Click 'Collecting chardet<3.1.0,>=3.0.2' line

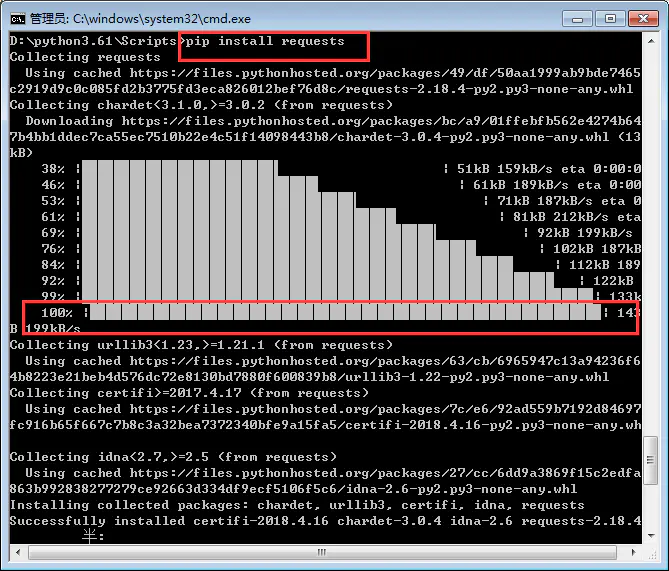[201, 105]
